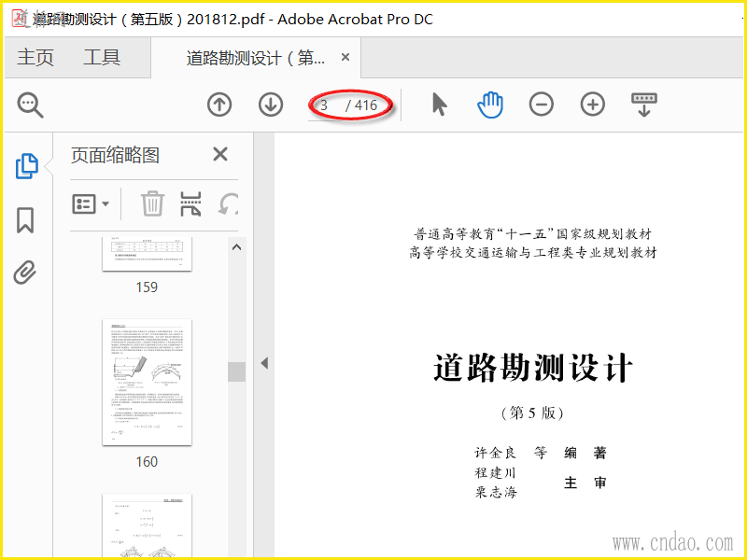Viewport: 747px width, 560px height.
Task: Click page label 159 under thumbnail
Action: [147, 287]
